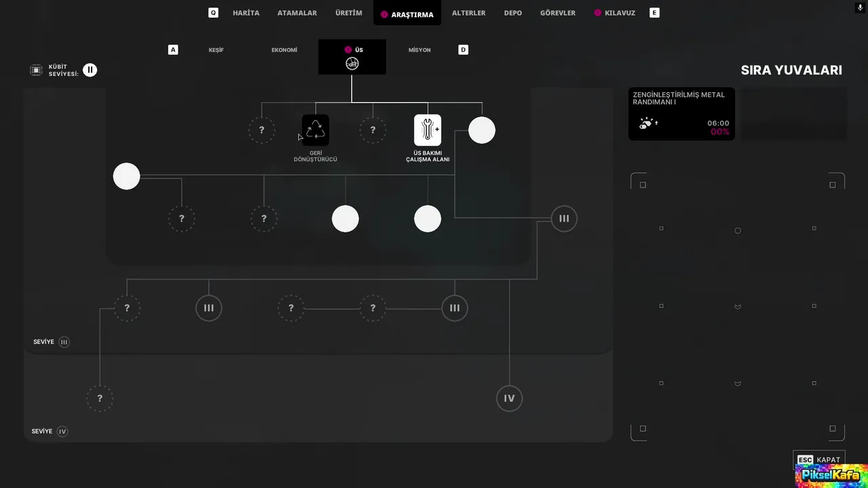Click the large white node at the tree's far left
Image resolution: width=868 pixels, height=488 pixels.
tap(127, 176)
